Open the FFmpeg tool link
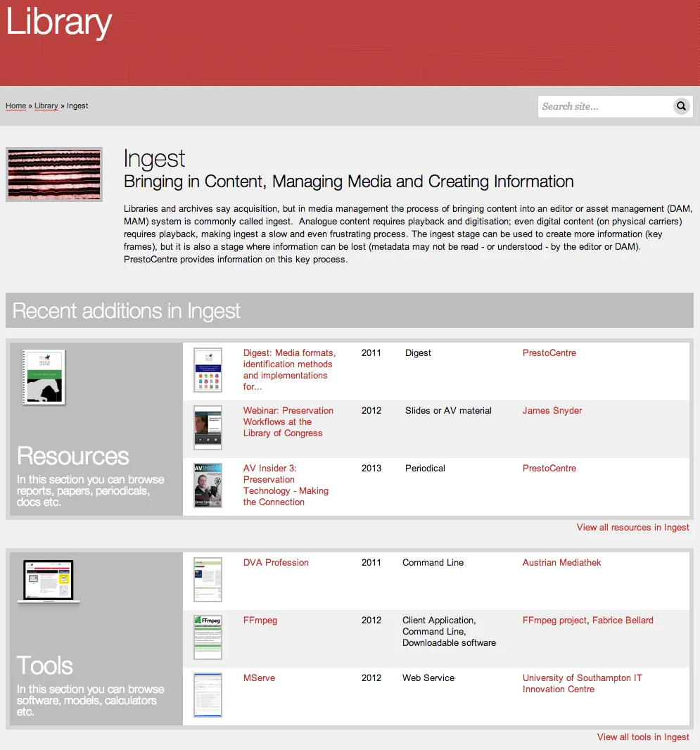Screen dimensions: 700x750 260,621
